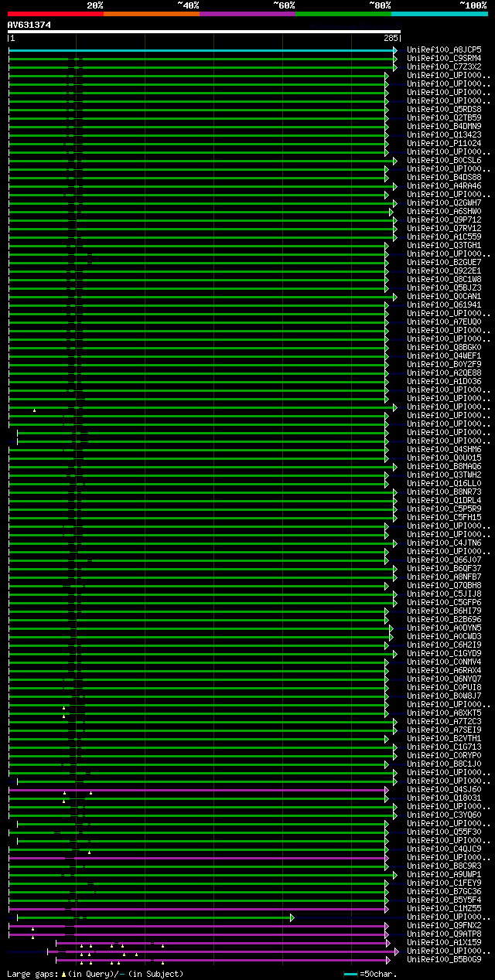Select the UniRef100_B0Y2F9 label
Image resolution: width=495 pixels, height=980 pixels.
pos(444,364)
